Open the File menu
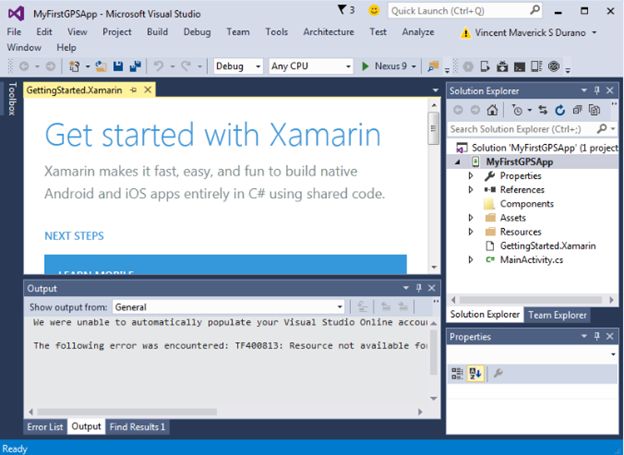This screenshot has height=455, width=624. point(14,32)
